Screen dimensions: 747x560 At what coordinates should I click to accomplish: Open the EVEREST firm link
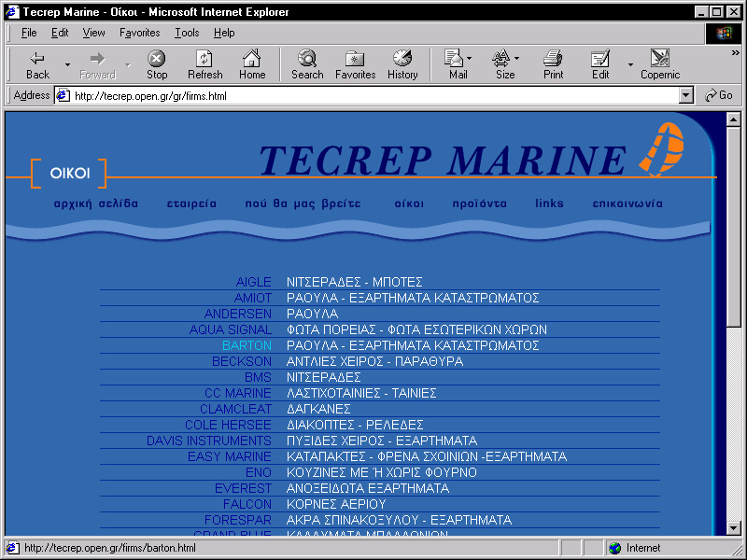(243, 488)
